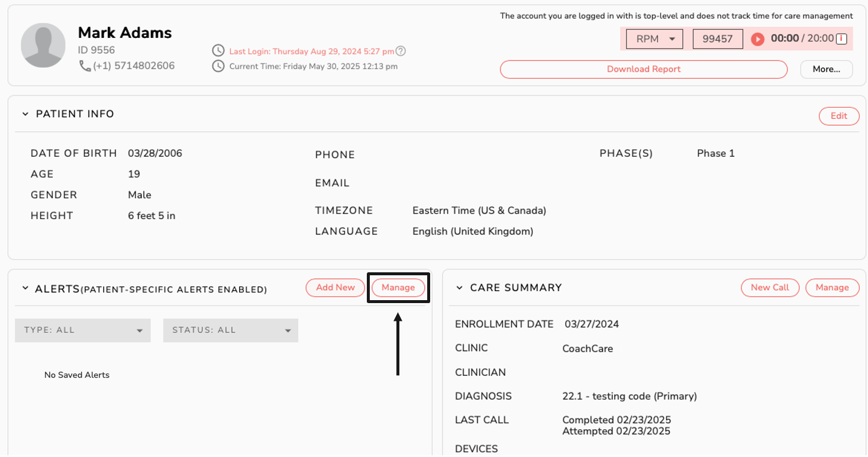Click the 99457 billing code box
868x457 pixels.
tap(717, 39)
